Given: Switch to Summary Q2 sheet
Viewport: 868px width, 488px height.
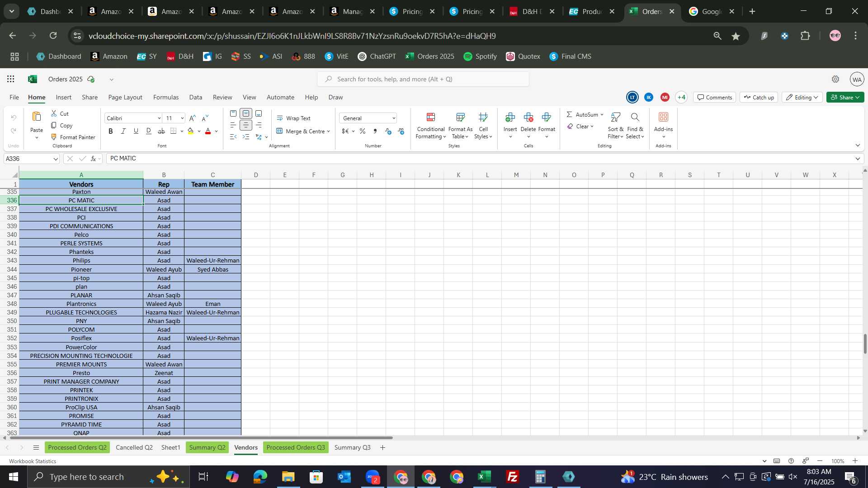Looking at the screenshot, I should [x=207, y=447].
